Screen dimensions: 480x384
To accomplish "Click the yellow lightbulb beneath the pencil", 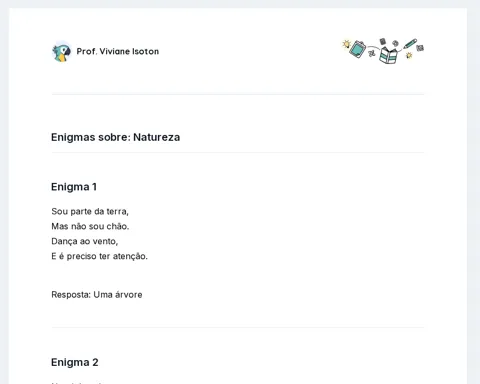I will [x=409, y=55].
